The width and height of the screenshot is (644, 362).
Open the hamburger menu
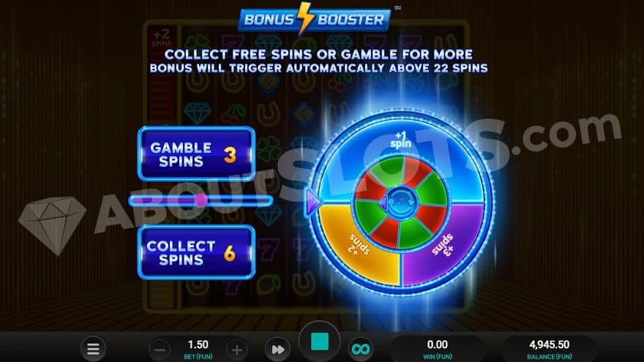coord(93,349)
